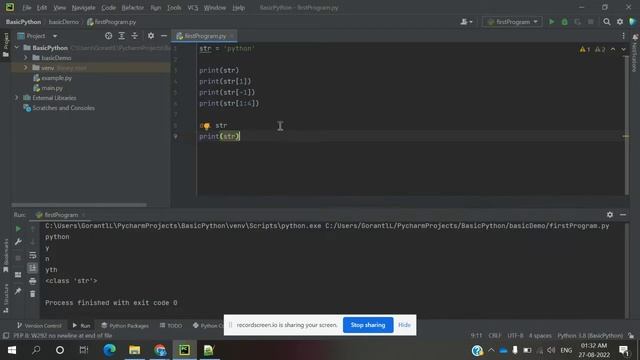
Task: Go to previous highlighted error arrow
Action: 613,49
